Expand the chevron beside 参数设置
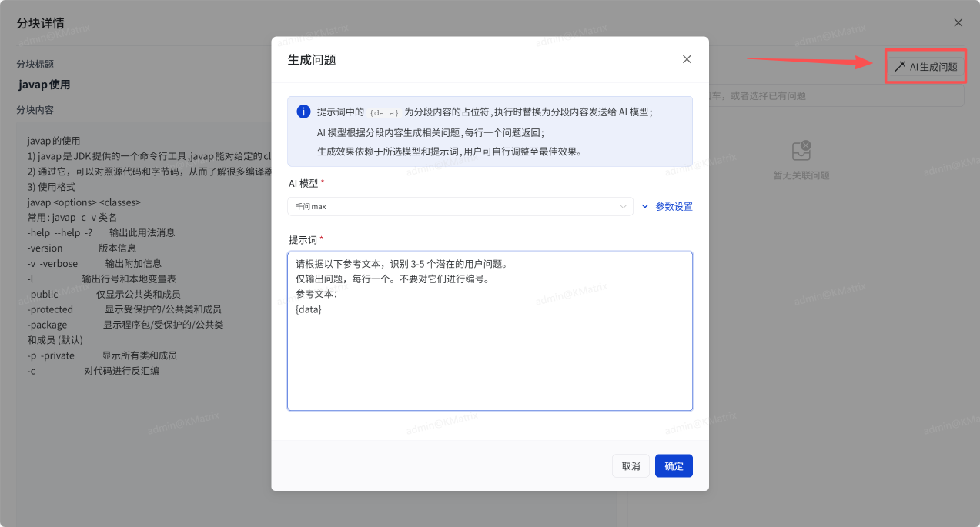This screenshot has width=980, height=527. coord(645,206)
